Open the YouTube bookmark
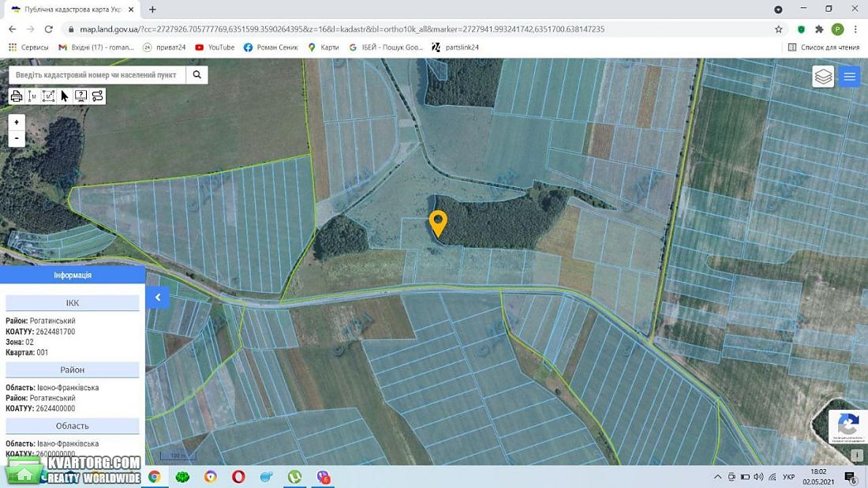The width and height of the screenshot is (868, 488). (x=215, y=47)
